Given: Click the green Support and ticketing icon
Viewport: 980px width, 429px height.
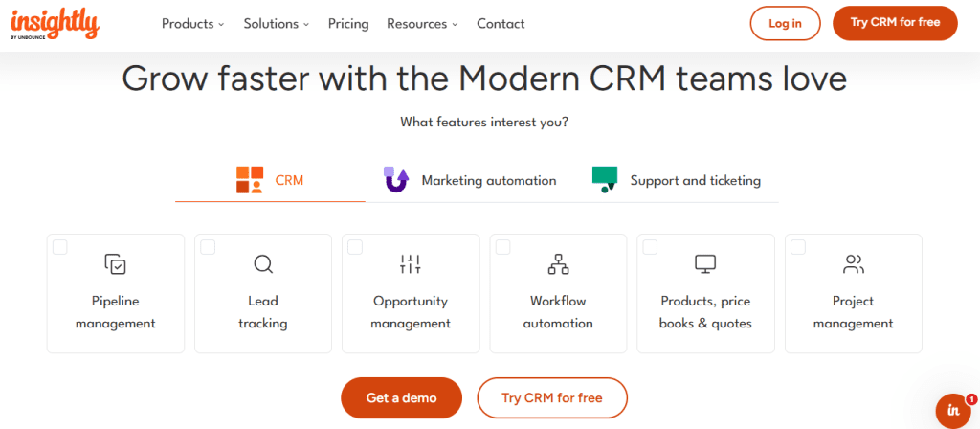Looking at the screenshot, I should coord(605,179).
